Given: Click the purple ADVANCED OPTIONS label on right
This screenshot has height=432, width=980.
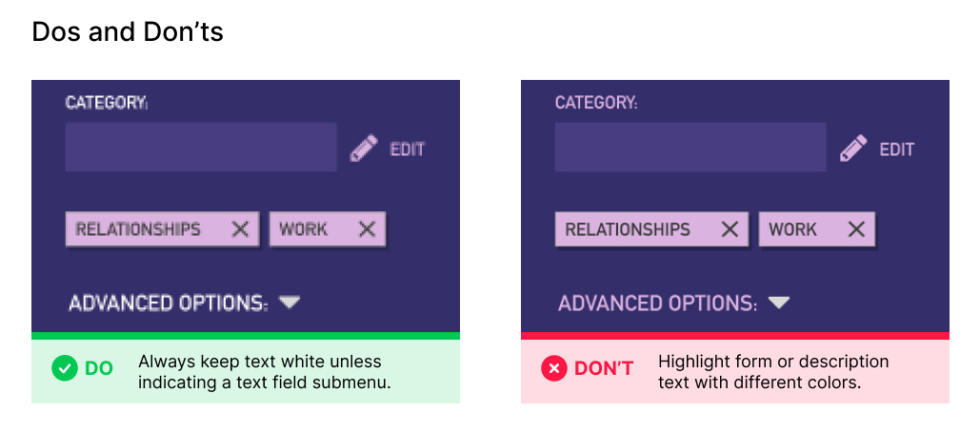Looking at the screenshot, I should [657, 304].
